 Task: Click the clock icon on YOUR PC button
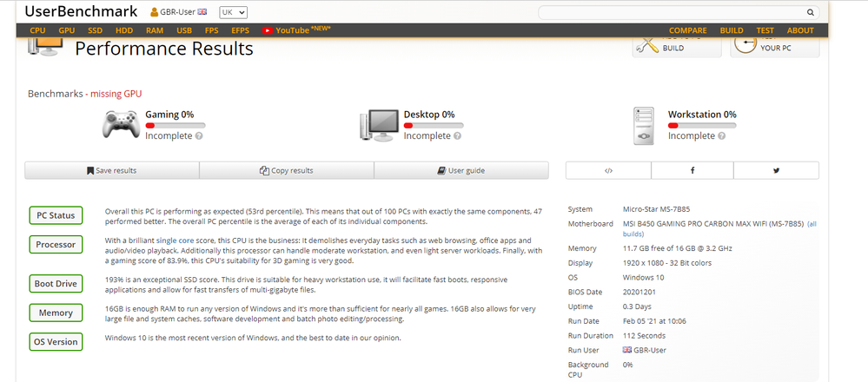745,44
